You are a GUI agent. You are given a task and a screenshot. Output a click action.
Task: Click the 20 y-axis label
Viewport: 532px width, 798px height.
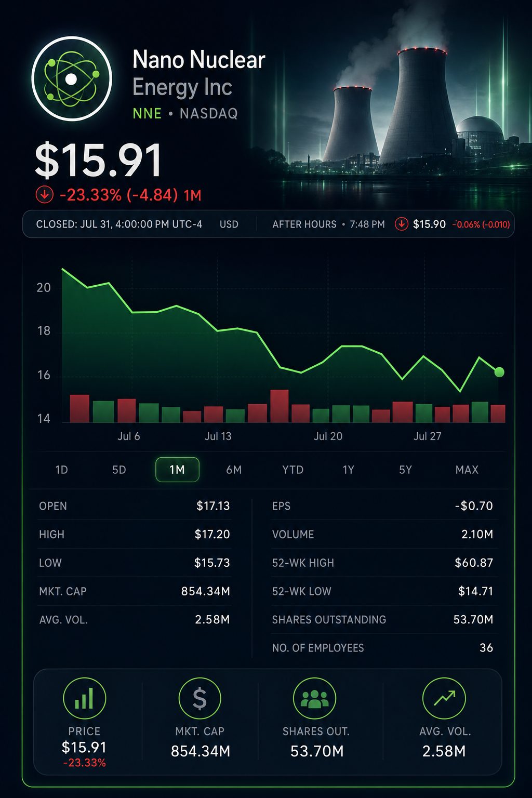44,287
